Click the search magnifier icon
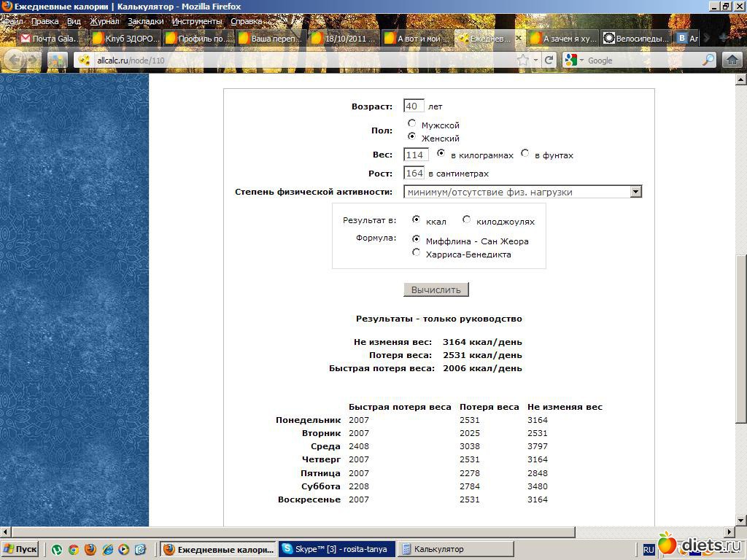Screen dimensions: 747x560 (x=708, y=61)
